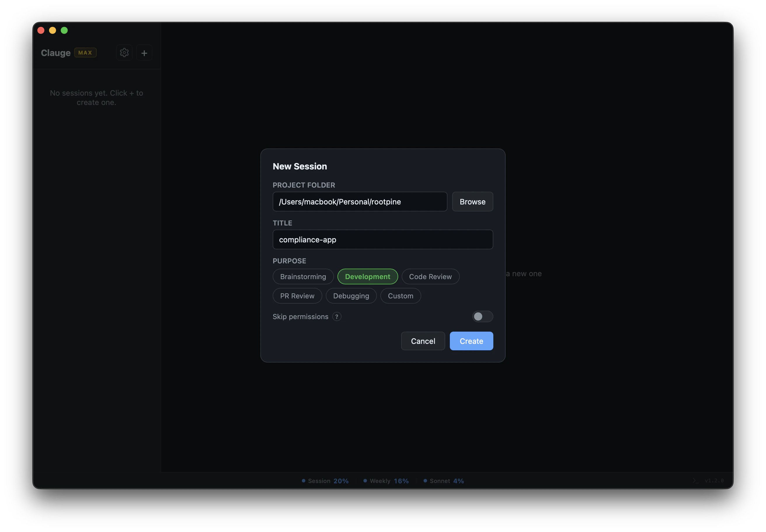Click the Skip permissions help icon
This screenshot has height=532, width=766.
click(x=337, y=317)
